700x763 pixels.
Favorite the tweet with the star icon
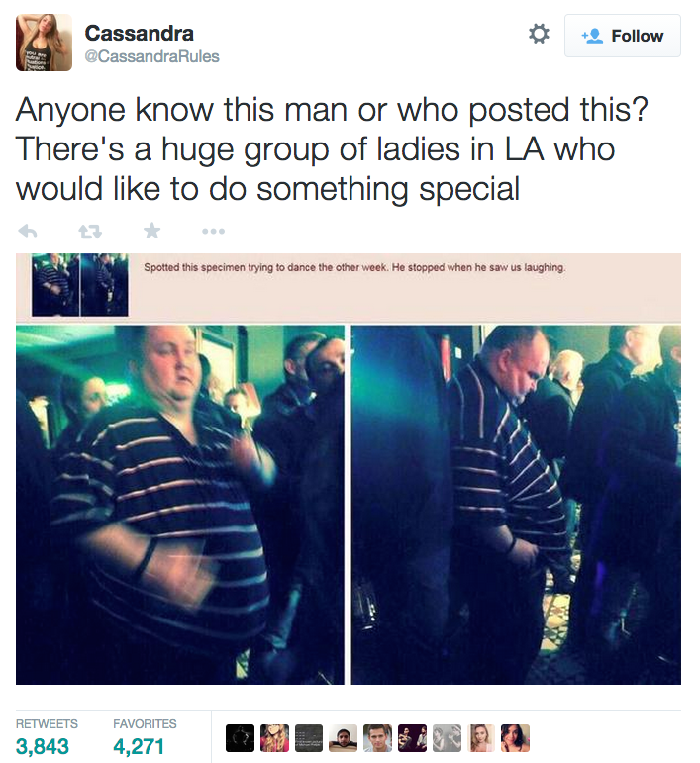click(x=152, y=231)
